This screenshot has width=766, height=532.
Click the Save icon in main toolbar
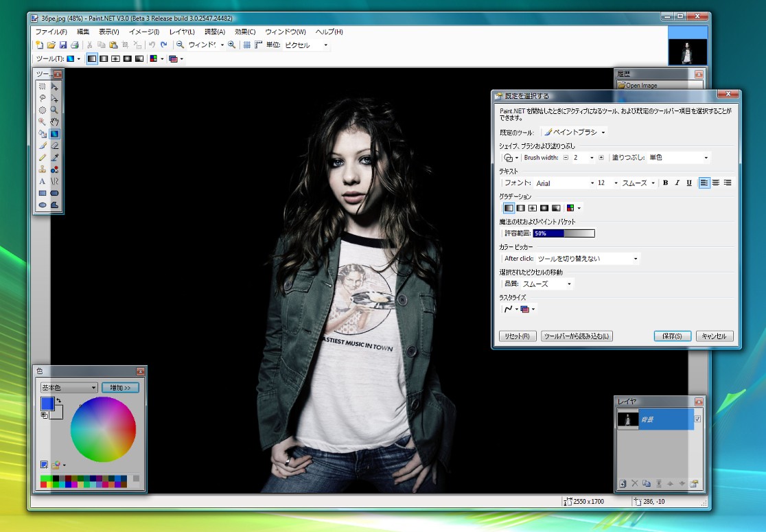[x=62, y=45]
